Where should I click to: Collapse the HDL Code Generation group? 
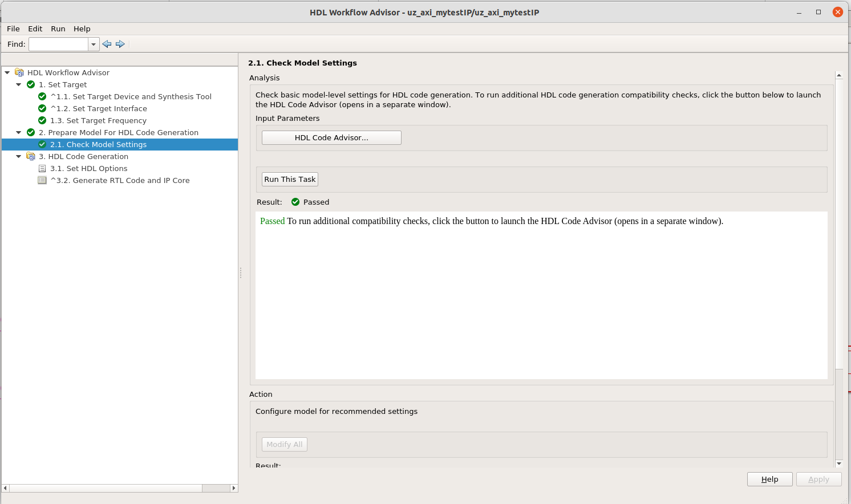(19, 156)
